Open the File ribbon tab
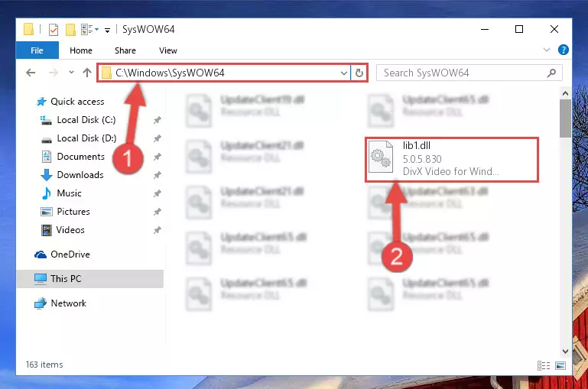 point(37,50)
